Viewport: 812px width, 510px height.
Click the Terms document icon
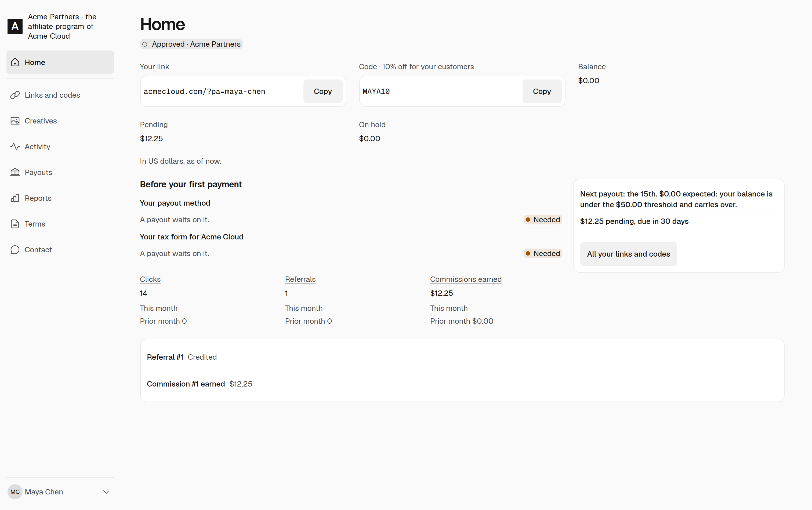[x=15, y=224]
